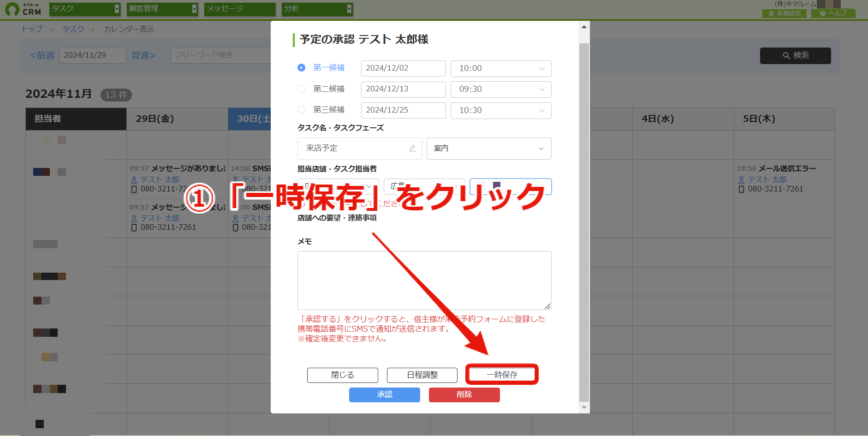868x436 pixels.
Task: Click the キマルーム CRM logo icon
Action: coord(12,9)
